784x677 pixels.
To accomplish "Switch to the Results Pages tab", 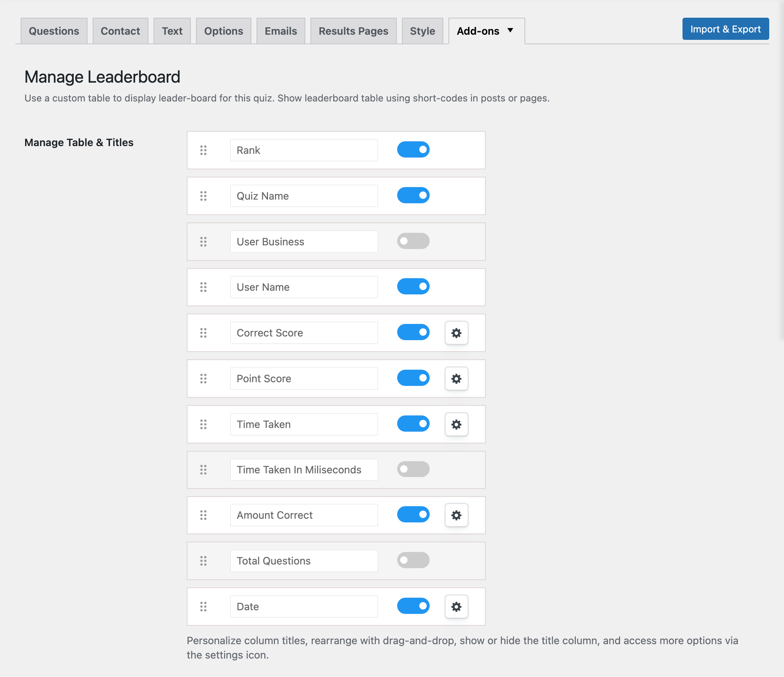I will 353,30.
